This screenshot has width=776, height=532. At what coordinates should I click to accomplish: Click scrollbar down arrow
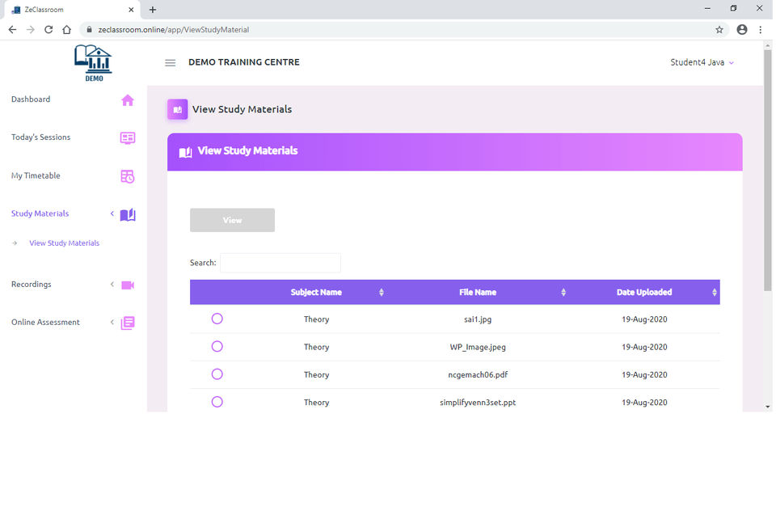coord(768,407)
